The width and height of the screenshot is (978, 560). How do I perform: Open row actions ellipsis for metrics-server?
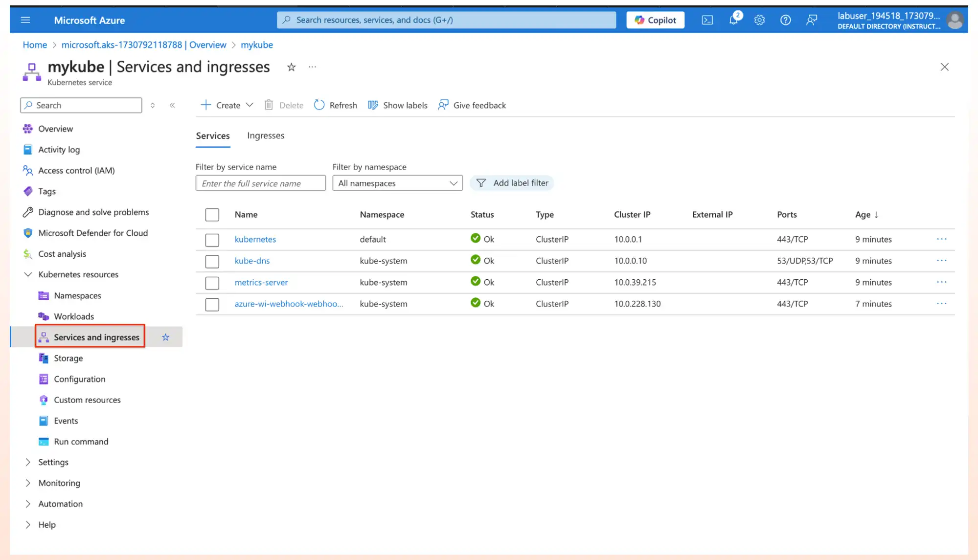(x=942, y=282)
